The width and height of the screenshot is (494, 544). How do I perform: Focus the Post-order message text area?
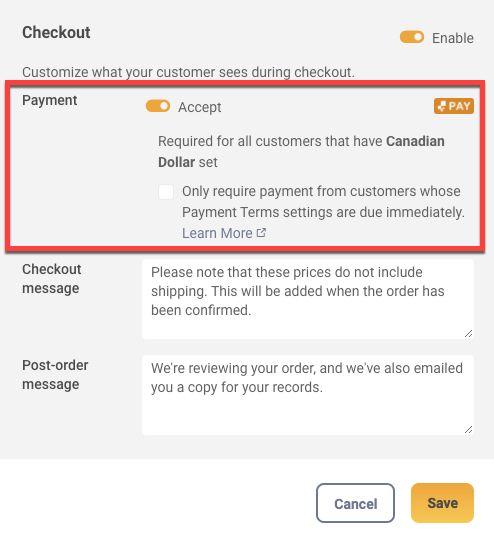[x=308, y=395]
